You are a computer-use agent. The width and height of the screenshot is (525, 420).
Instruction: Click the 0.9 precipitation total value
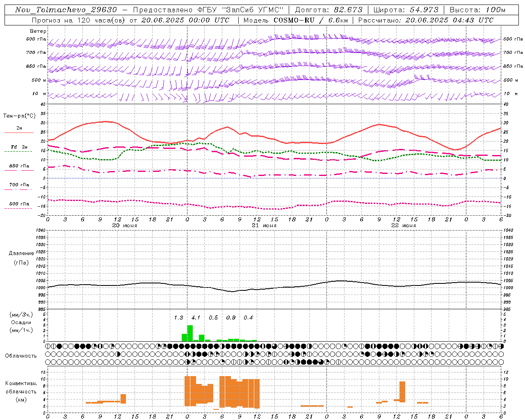click(x=231, y=317)
